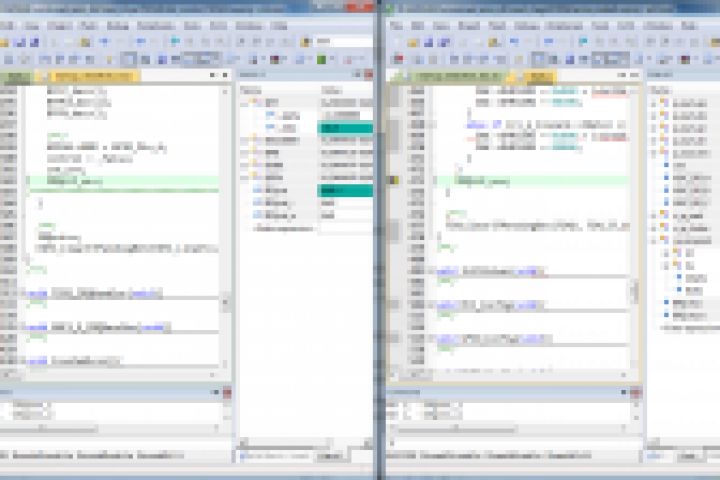720x480 pixels.
Task: Focus the search field in left window toolbar
Action: point(343,41)
